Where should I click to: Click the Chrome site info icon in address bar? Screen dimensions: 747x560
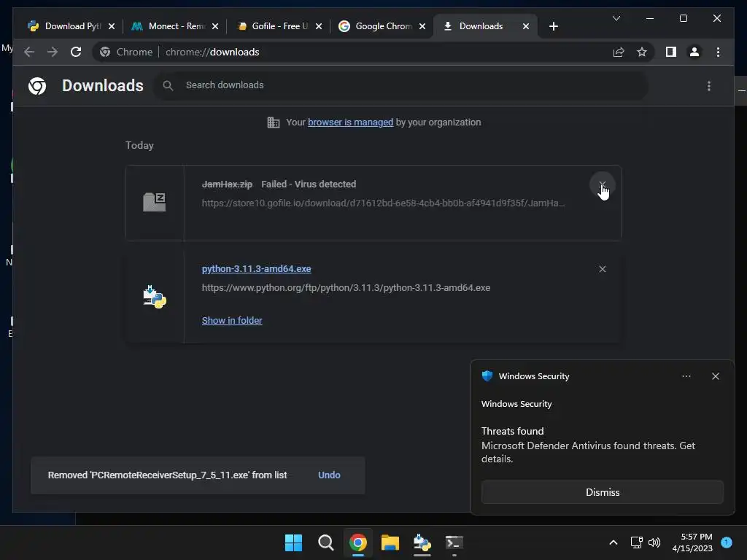click(x=105, y=52)
